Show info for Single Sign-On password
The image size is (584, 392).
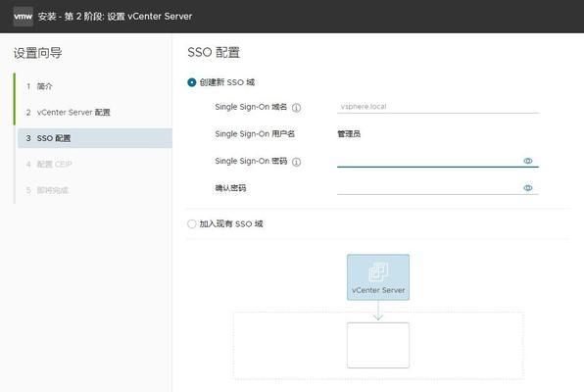(296, 162)
